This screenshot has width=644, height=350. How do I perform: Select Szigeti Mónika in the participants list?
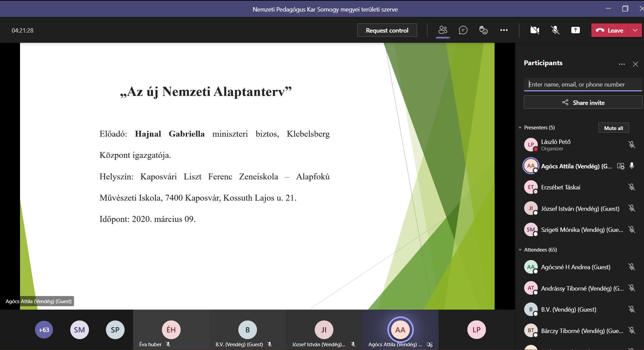coord(582,230)
